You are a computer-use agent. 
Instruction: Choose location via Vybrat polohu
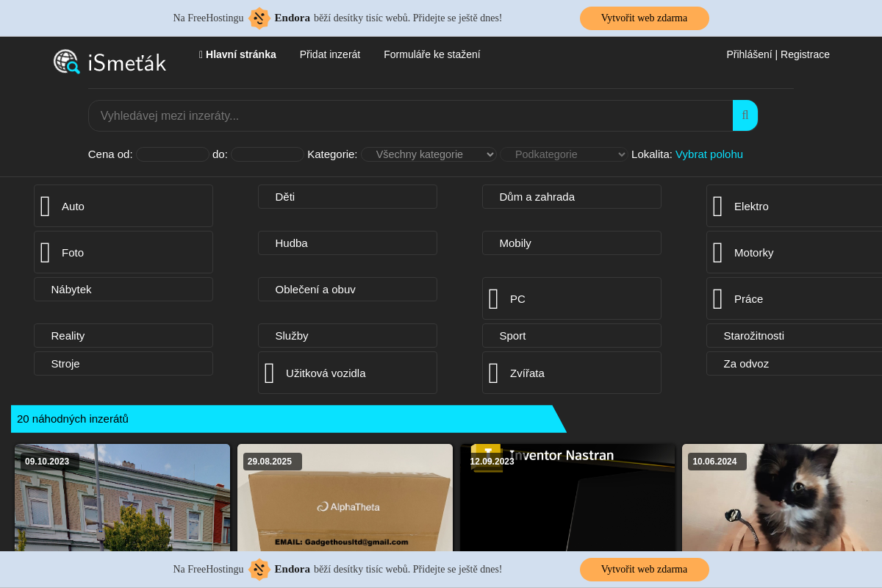click(709, 154)
